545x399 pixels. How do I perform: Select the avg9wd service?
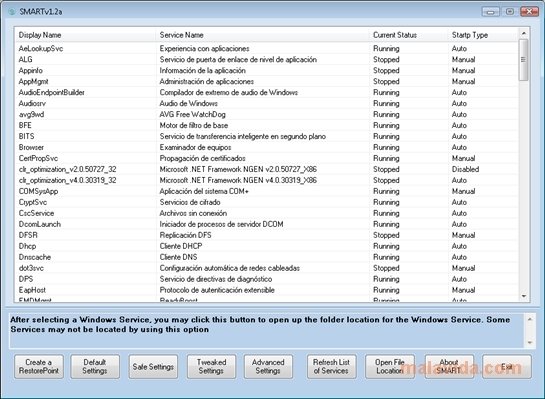(x=267, y=114)
